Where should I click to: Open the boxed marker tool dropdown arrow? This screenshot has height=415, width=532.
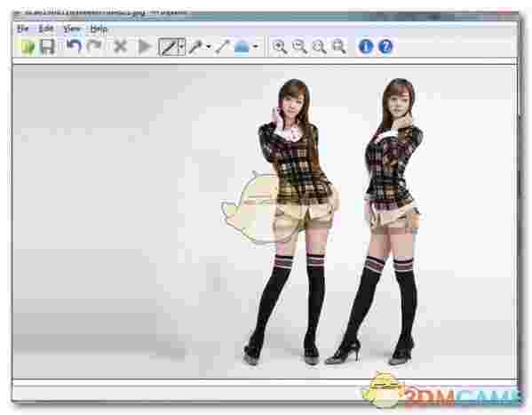[181, 47]
